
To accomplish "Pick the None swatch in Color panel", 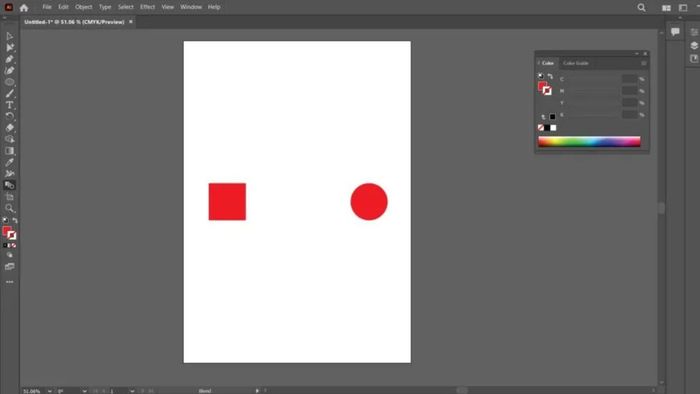I will (541, 128).
